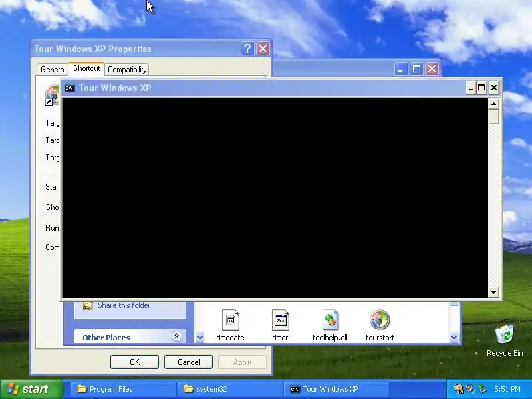Click the help question mark button in Properties

point(247,49)
